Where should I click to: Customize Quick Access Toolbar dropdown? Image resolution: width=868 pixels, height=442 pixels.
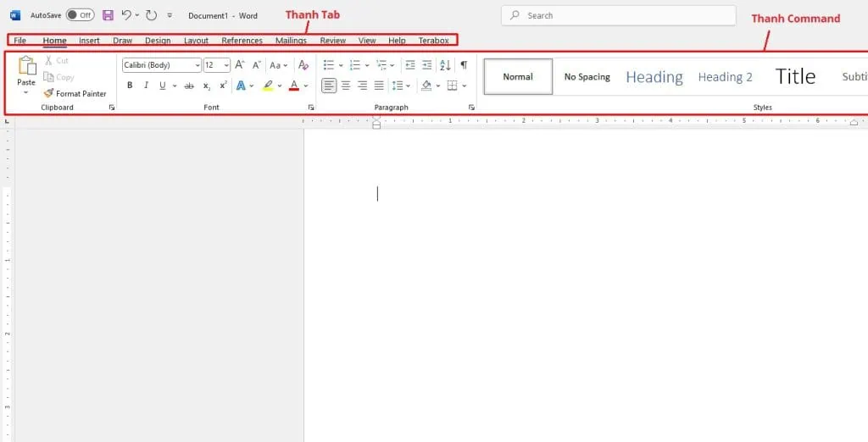click(170, 15)
